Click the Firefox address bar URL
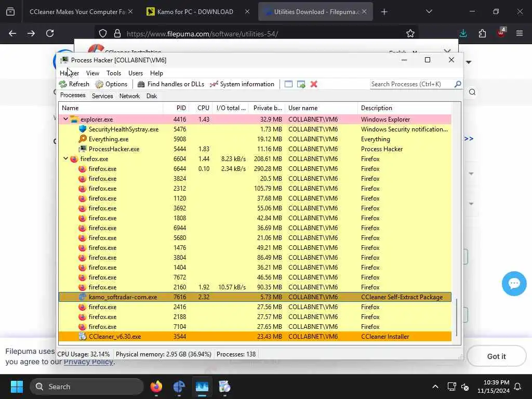The width and height of the screenshot is (532, 399). (202, 34)
